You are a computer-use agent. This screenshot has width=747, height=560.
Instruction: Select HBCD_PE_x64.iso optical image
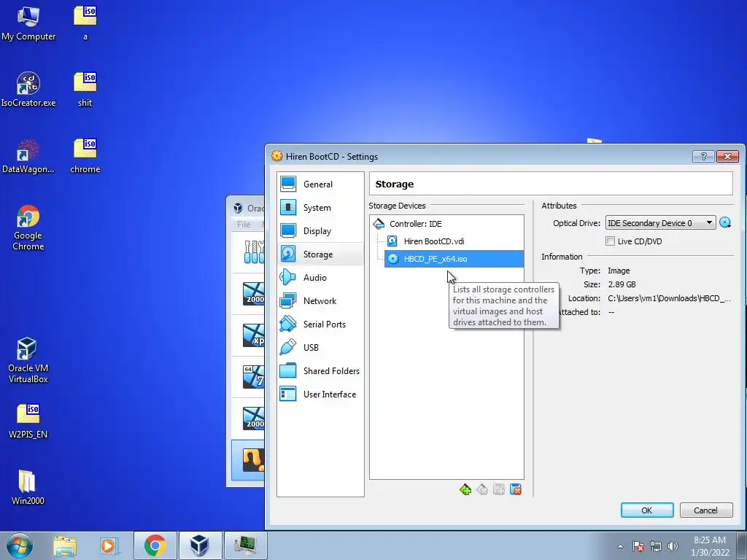pos(454,259)
